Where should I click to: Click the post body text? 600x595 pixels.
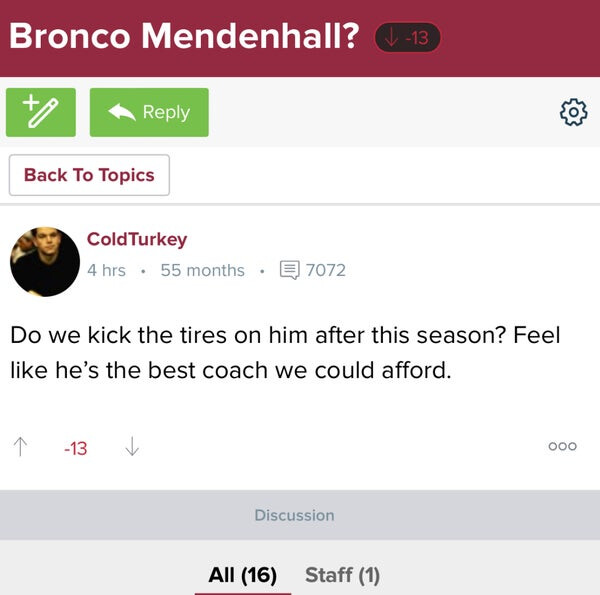click(285, 352)
